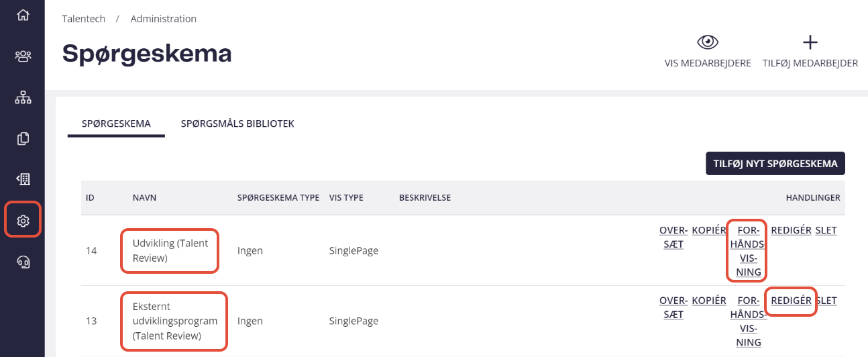The width and height of the screenshot is (868, 357).
Task: Switch to Spørgsmåls Bibliotek tab
Action: pyautogui.click(x=237, y=123)
